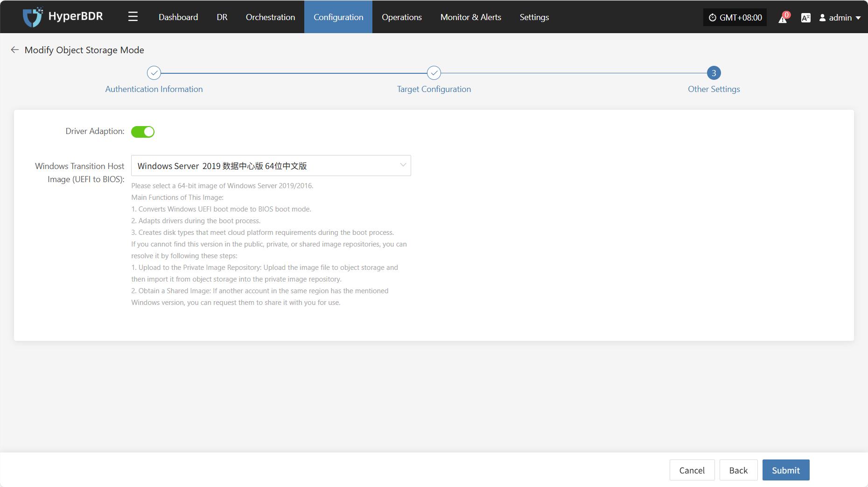This screenshot has width=868, height=487.
Task: Switch language with the translate icon
Action: click(805, 18)
